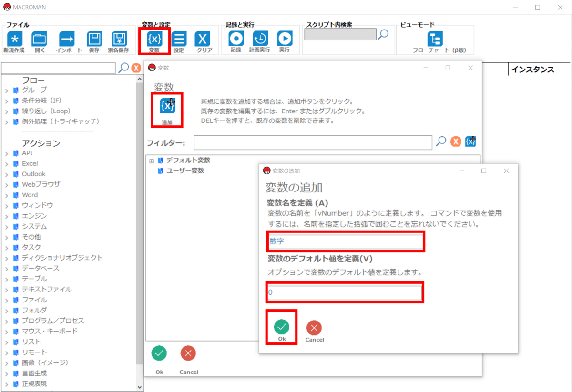Click Ok in the 変数 window
This screenshot has width=572, height=392.
tap(159, 353)
